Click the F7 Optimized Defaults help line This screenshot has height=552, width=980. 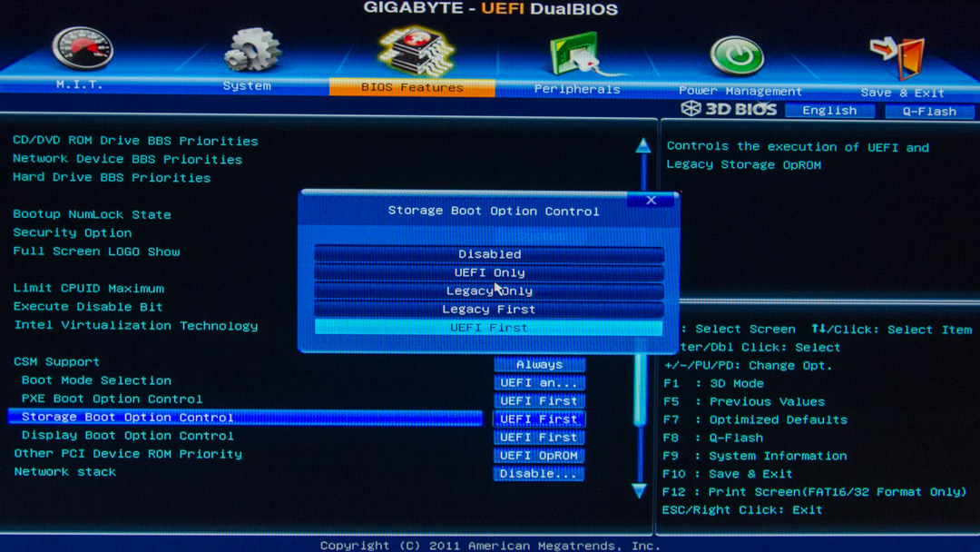[756, 419]
